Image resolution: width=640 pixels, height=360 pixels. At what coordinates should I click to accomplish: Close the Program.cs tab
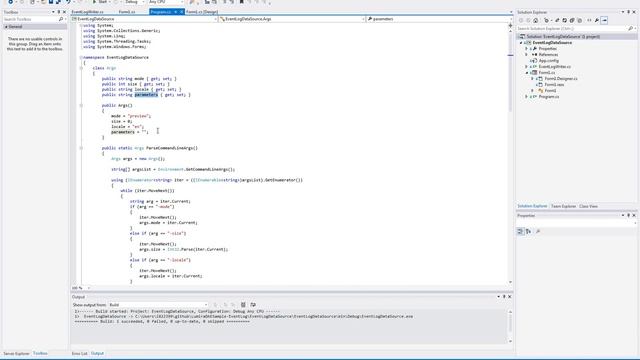tap(182, 12)
